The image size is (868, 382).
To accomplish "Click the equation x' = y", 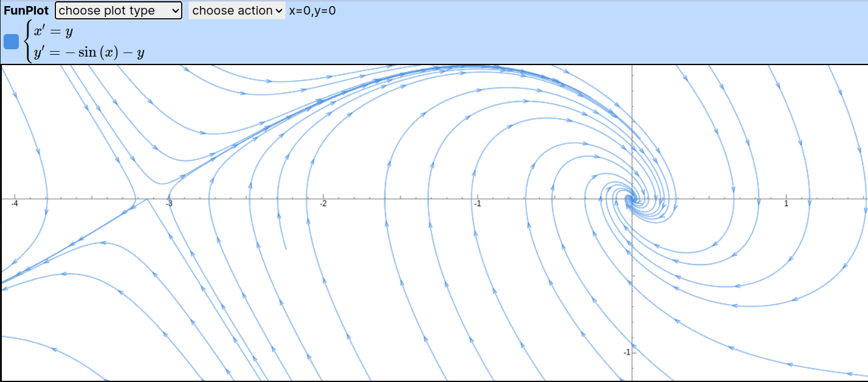I will coord(53,30).
